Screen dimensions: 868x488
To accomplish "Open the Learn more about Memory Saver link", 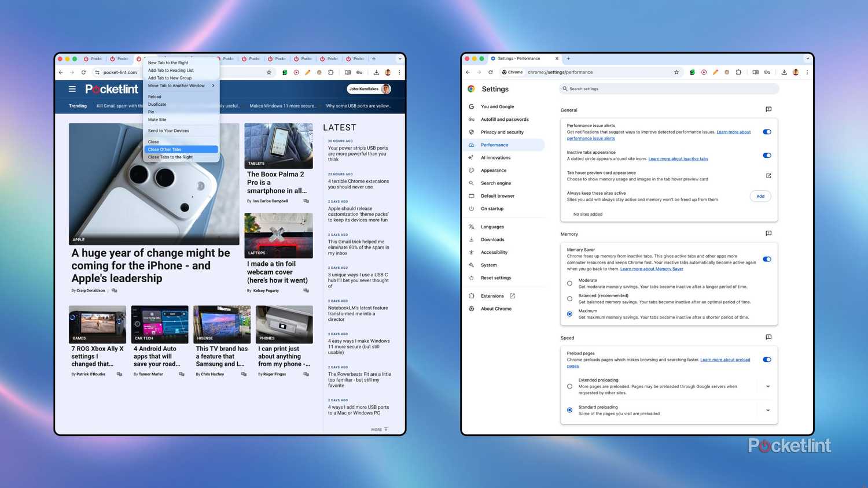I will click(x=652, y=269).
